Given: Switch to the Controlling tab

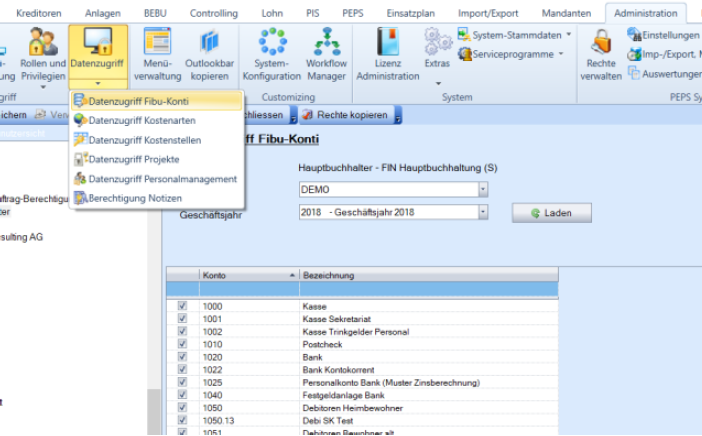Looking at the screenshot, I should pyautogui.click(x=214, y=11).
